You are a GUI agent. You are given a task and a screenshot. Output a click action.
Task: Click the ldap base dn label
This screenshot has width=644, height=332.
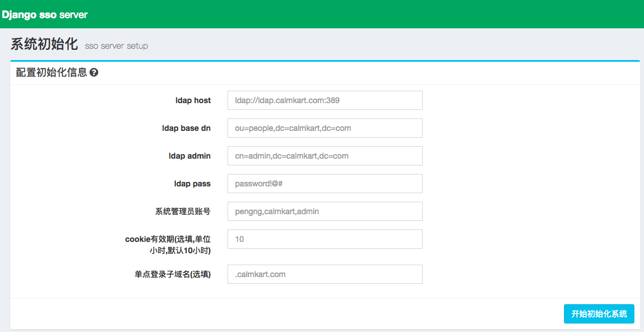click(186, 128)
